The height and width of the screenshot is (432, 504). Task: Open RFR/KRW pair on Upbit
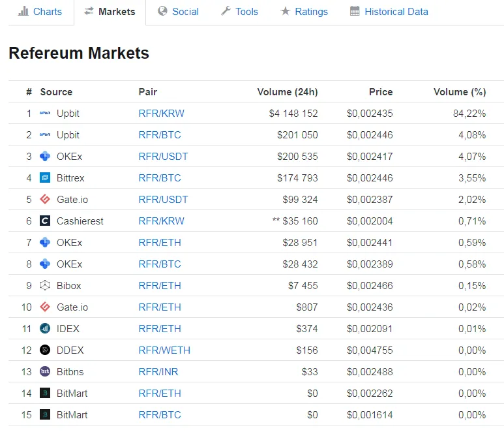point(161,114)
